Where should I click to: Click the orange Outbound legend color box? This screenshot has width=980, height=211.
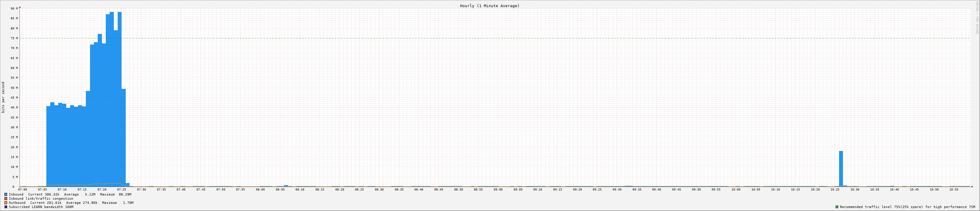[6, 203]
